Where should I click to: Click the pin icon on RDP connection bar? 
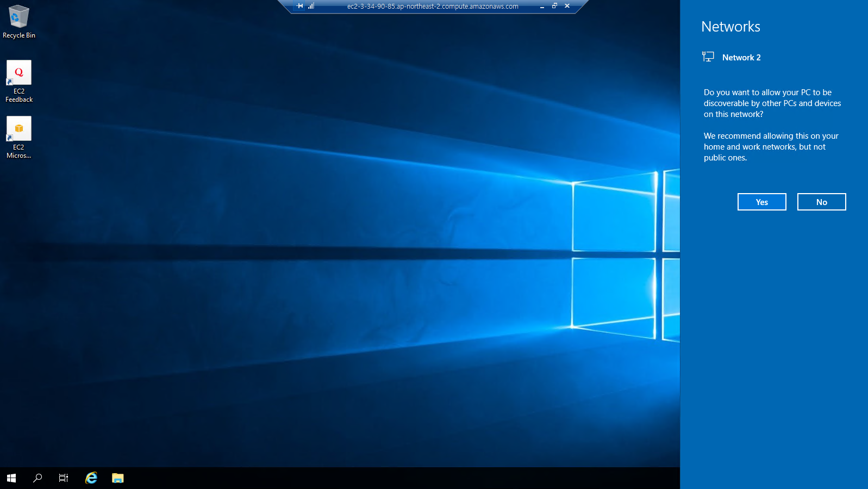300,6
